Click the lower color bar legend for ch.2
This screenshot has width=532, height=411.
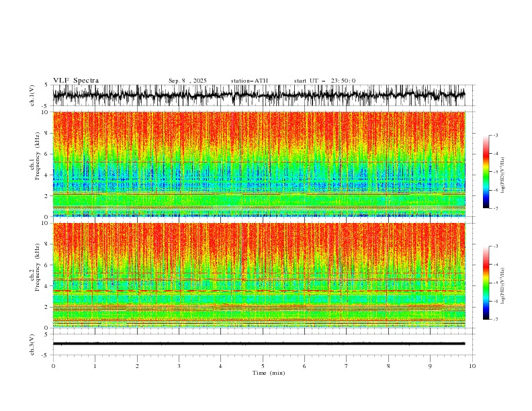click(x=486, y=283)
